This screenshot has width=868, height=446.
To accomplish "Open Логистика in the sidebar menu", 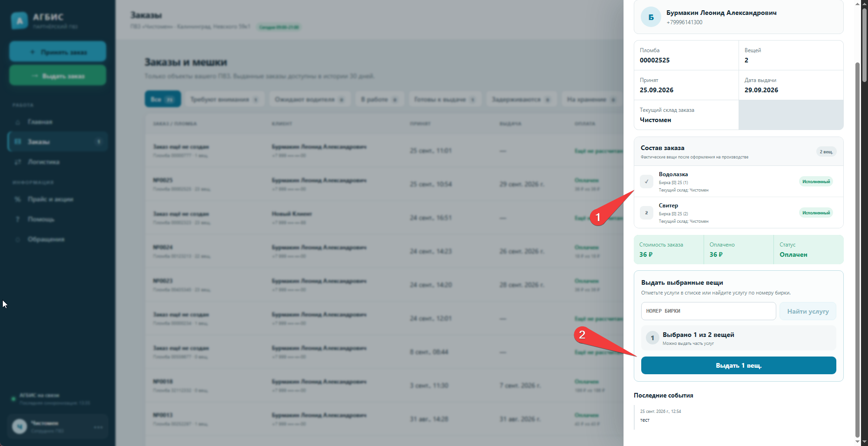I will pyautogui.click(x=58, y=162).
